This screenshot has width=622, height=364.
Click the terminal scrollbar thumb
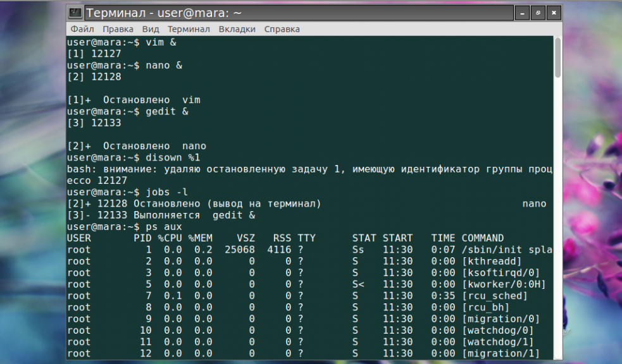[x=557, y=58]
